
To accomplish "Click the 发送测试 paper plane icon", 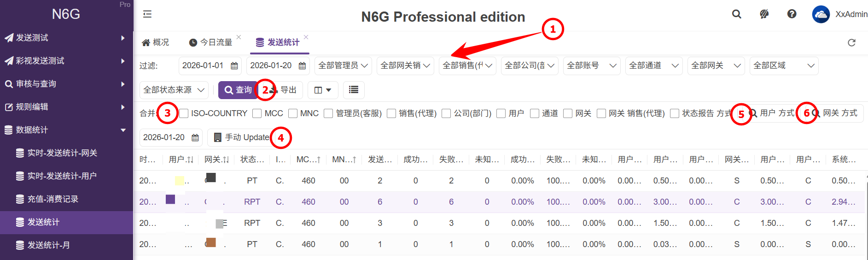I will 9,38.
